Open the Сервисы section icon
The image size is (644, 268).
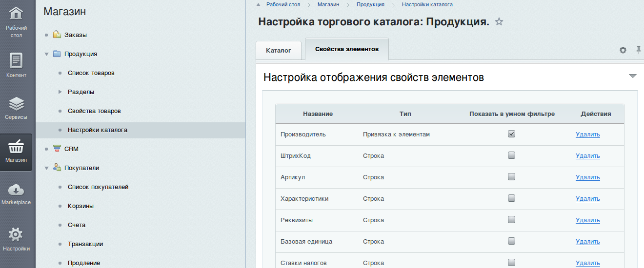pyautogui.click(x=16, y=103)
